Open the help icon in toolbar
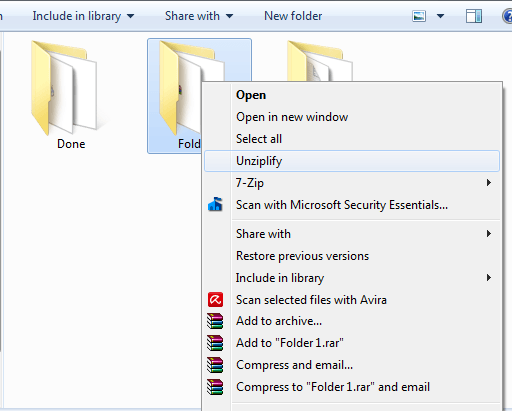The image size is (512, 411). 507,16
